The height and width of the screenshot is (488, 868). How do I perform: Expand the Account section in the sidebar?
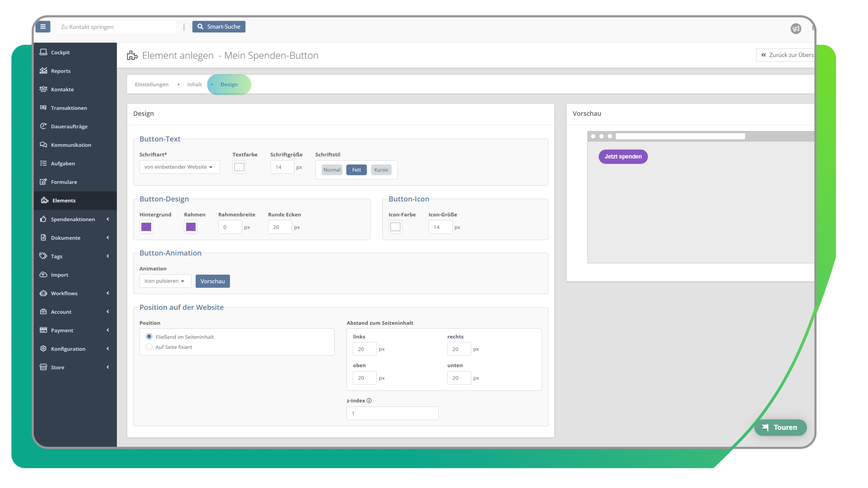[61, 312]
